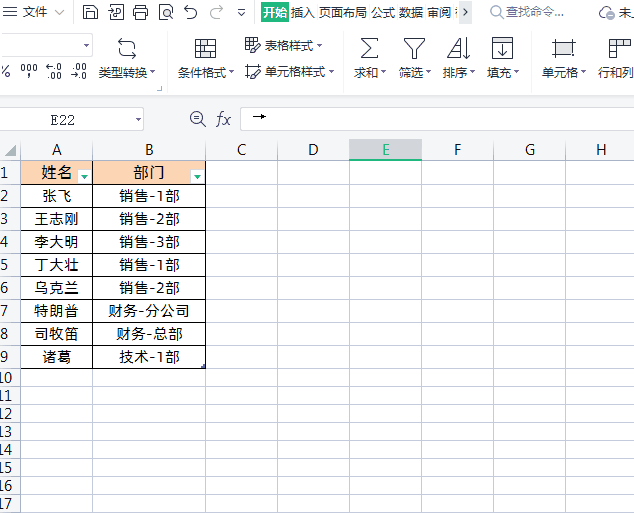Click the 条件格式 icon

coord(205,49)
